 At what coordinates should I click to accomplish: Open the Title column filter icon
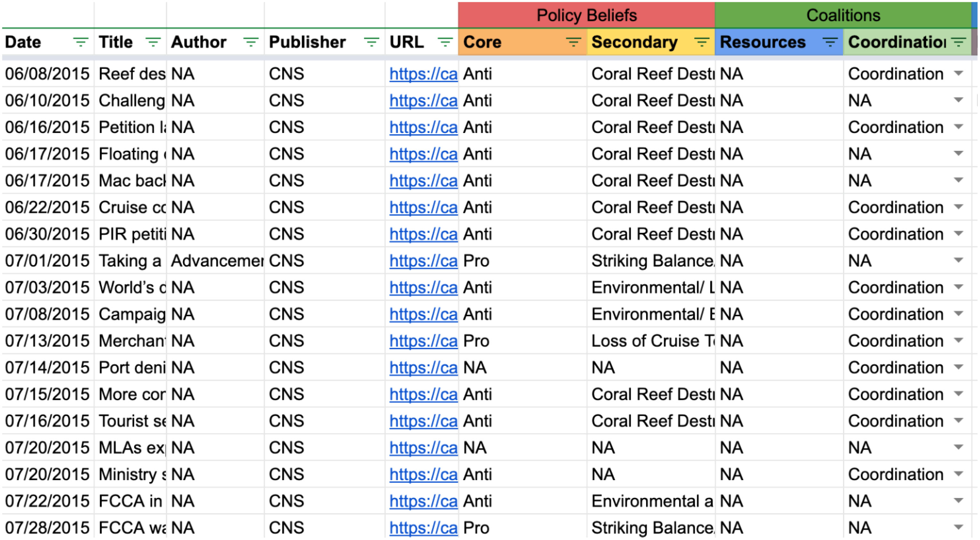coord(153,42)
